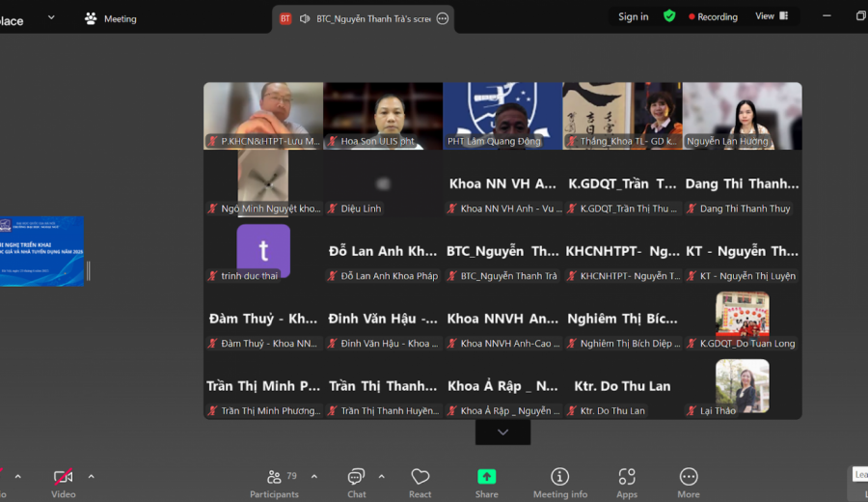Open the Apps icon
The image size is (868, 502).
pos(627,483)
